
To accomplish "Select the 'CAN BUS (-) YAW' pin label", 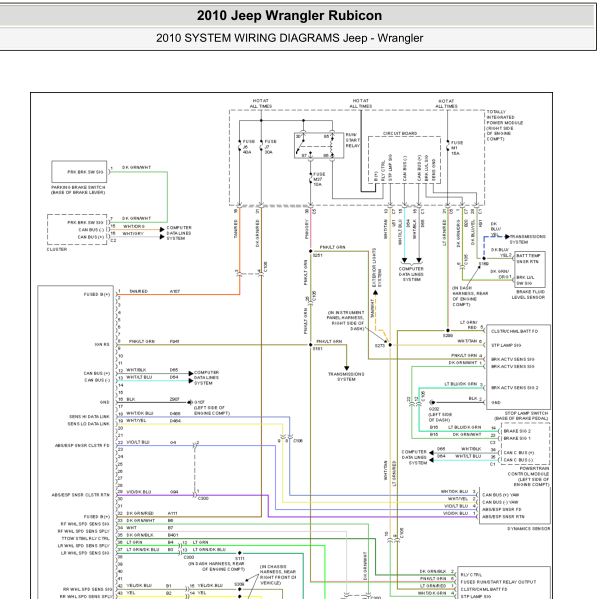I will click(500, 502).
